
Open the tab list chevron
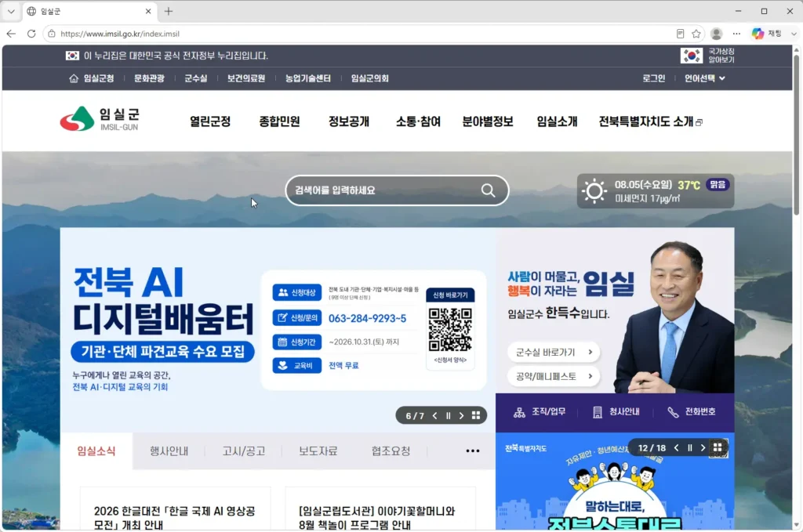coord(11,11)
